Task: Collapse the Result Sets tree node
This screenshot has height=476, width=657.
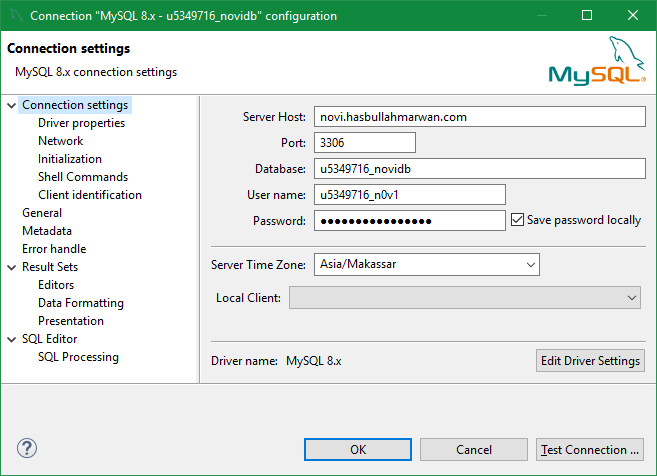Action: pos(11,267)
